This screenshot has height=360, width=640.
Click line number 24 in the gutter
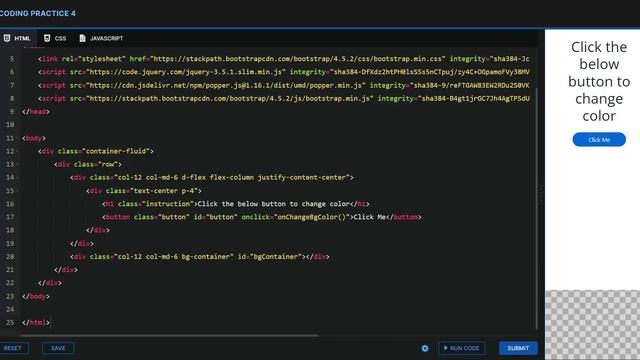[x=10, y=309]
